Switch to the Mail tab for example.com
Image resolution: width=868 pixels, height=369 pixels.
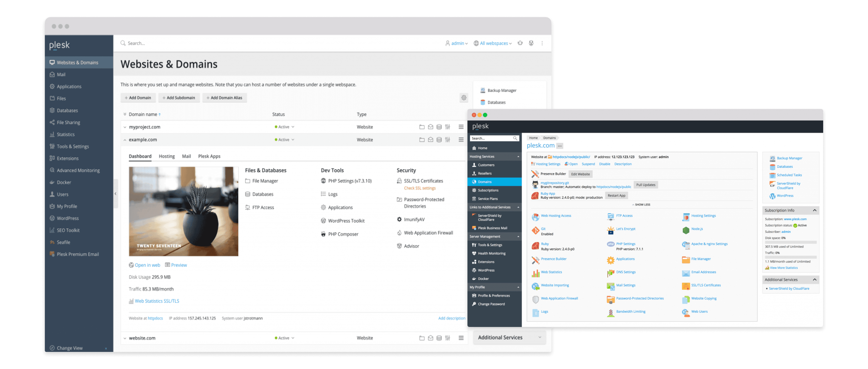186,156
